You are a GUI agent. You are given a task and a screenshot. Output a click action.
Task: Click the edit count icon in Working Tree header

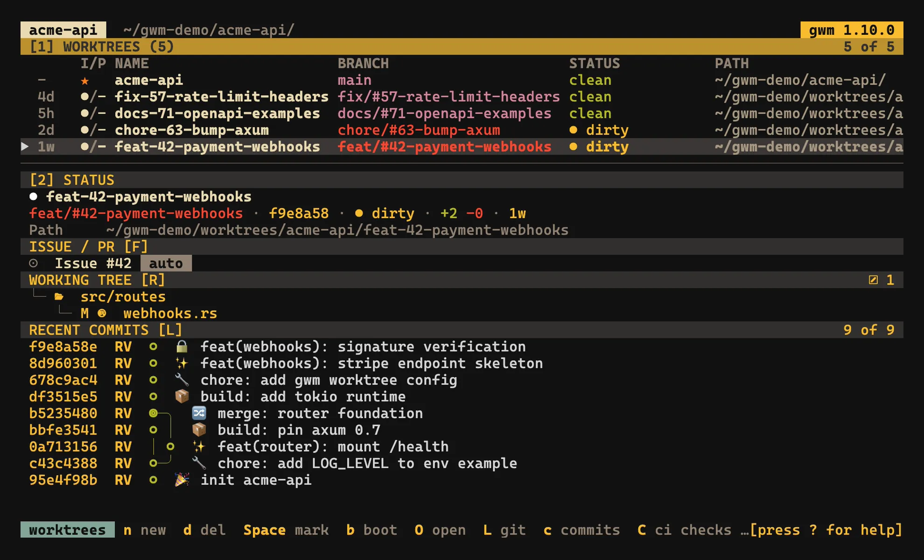(x=873, y=280)
